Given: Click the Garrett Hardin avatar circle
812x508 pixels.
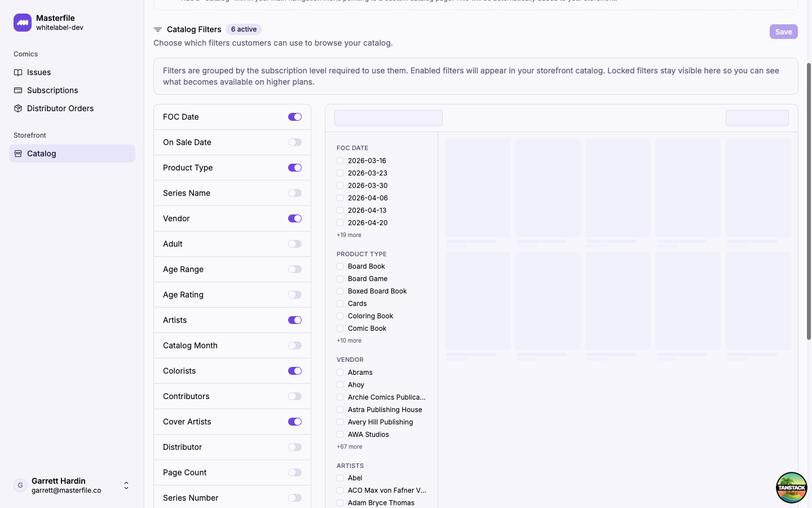Looking at the screenshot, I should 20,485.
